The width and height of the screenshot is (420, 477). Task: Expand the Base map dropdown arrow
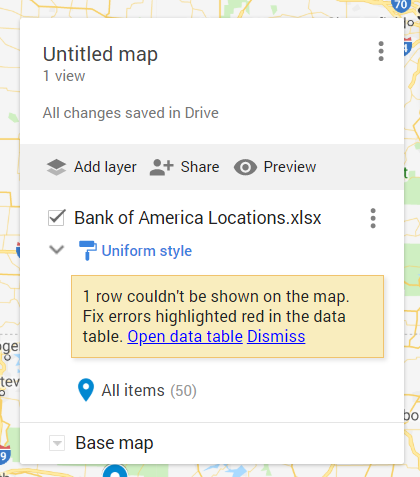[57, 443]
